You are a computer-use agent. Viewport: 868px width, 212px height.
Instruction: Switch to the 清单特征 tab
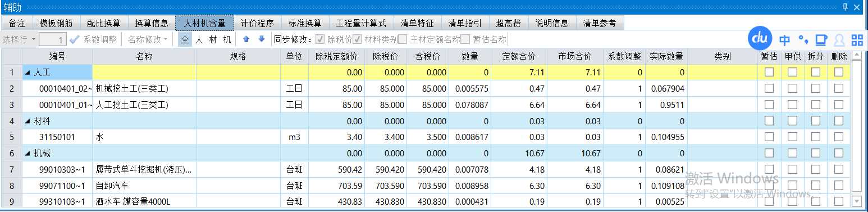(x=417, y=23)
